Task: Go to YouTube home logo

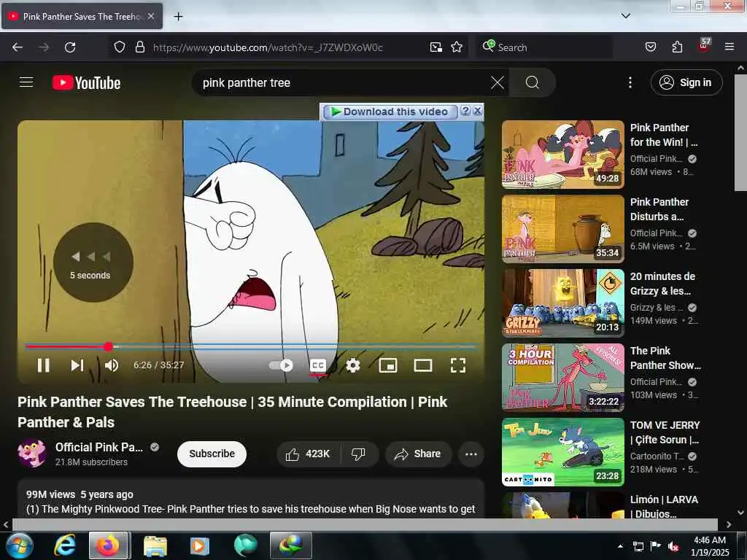Action: 86,83
